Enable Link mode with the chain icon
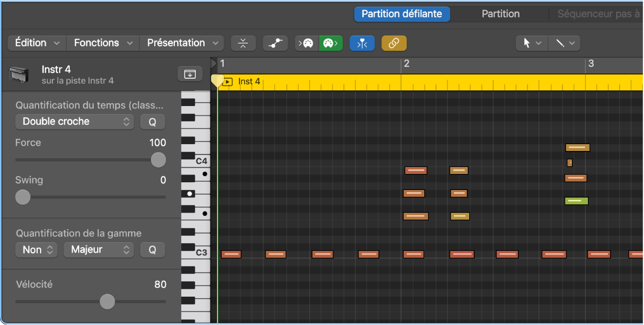The width and height of the screenshot is (644, 325). [x=394, y=43]
